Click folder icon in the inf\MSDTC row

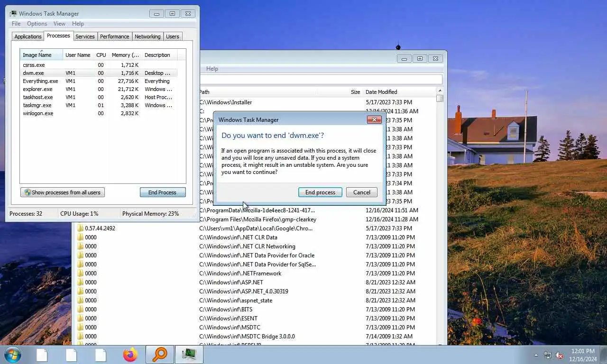[x=81, y=328]
